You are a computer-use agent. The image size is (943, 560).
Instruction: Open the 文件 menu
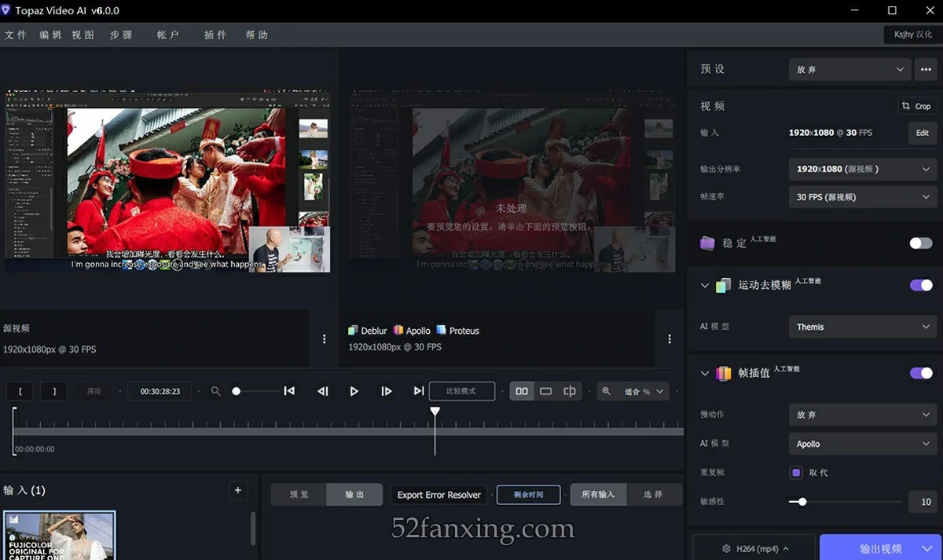coord(16,35)
